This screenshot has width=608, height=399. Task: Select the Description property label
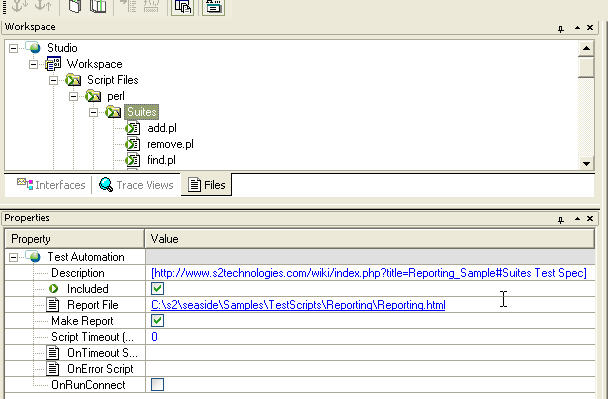[x=78, y=273]
